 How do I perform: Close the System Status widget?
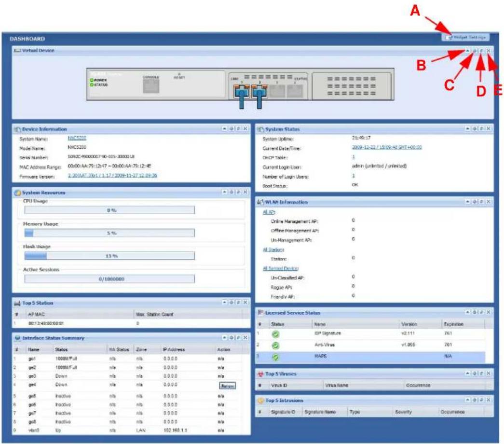[x=489, y=129]
